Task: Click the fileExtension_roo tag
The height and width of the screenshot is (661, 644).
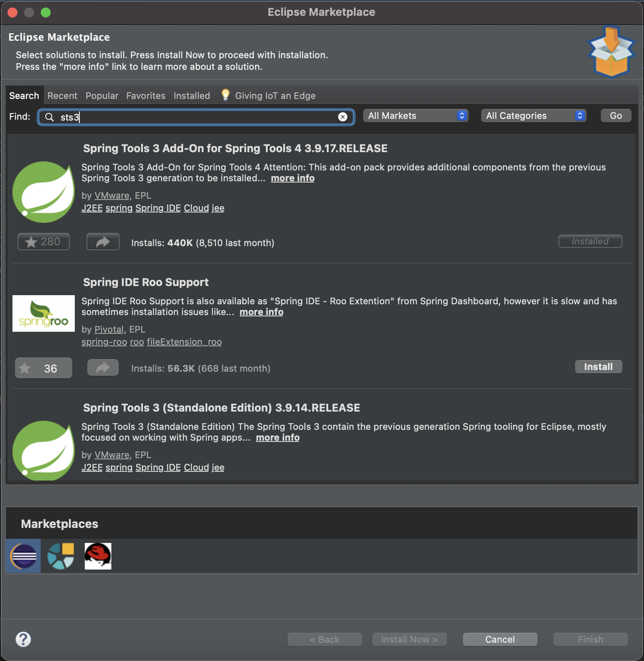Action: [184, 342]
